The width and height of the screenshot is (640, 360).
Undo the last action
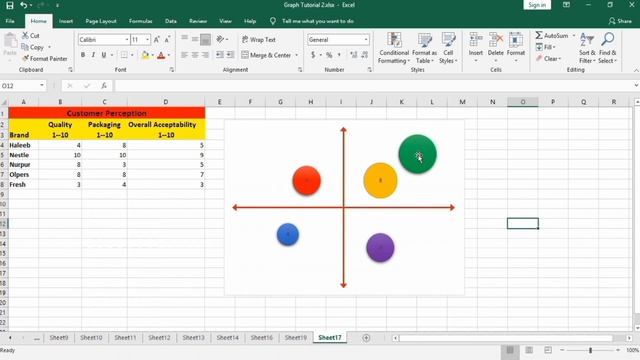[x=24, y=5]
